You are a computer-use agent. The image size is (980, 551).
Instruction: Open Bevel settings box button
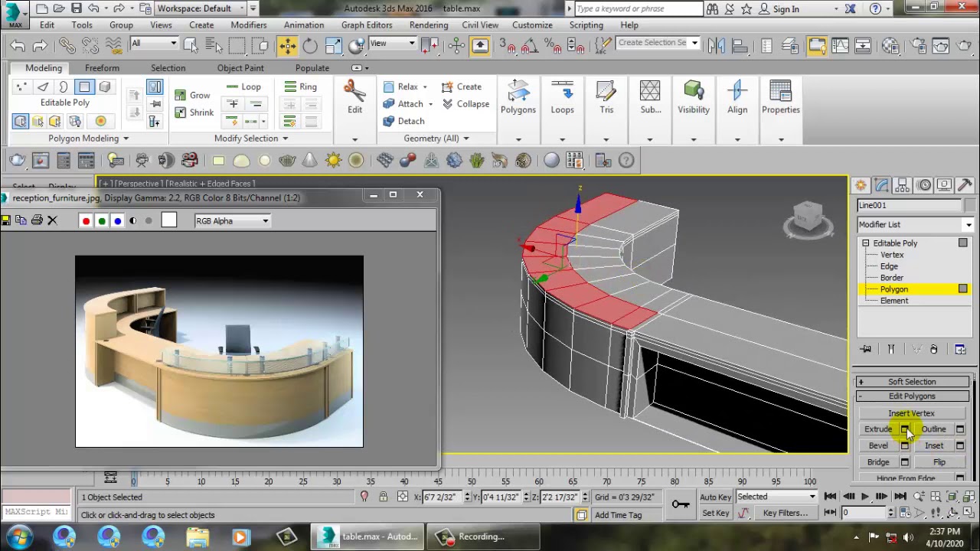pyautogui.click(x=904, y=446)
